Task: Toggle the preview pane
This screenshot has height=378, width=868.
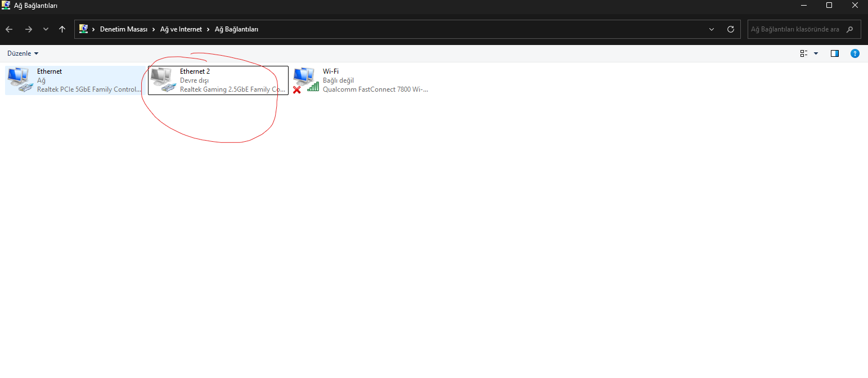Action: click(x=835, y=53)
